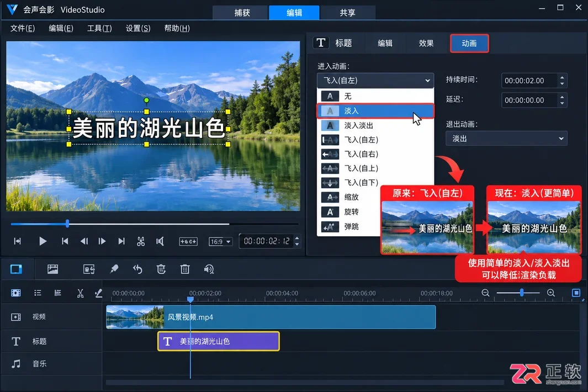
Task: Play the preview video
Action: [43, 241]
